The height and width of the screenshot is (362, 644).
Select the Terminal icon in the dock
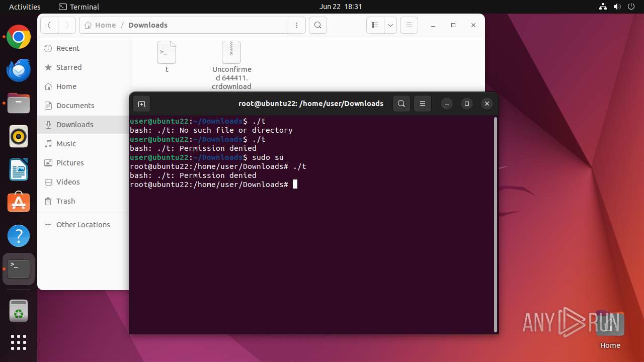point(19,269)
